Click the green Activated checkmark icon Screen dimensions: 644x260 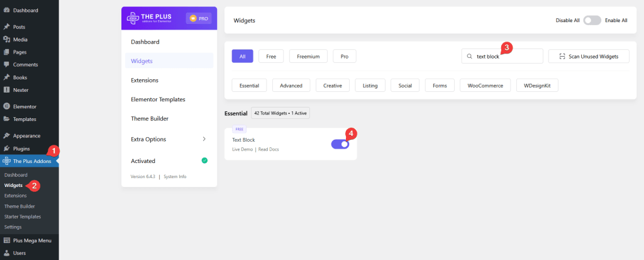tap(204, 161)
